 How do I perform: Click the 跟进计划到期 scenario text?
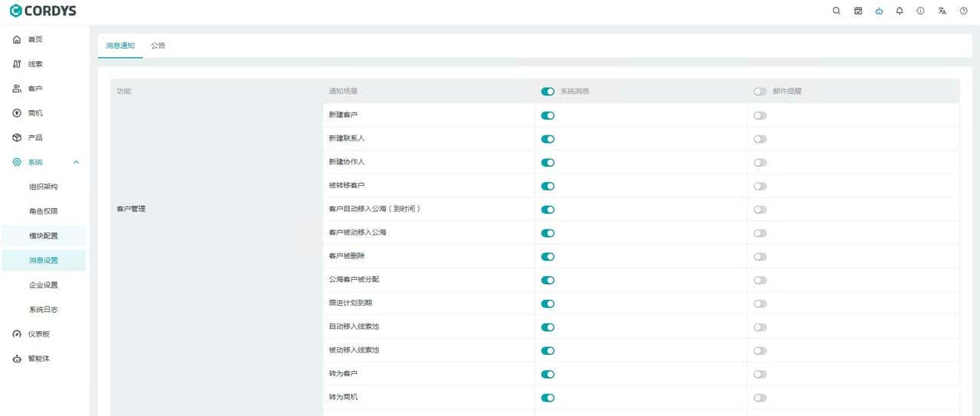pos(351,303)
